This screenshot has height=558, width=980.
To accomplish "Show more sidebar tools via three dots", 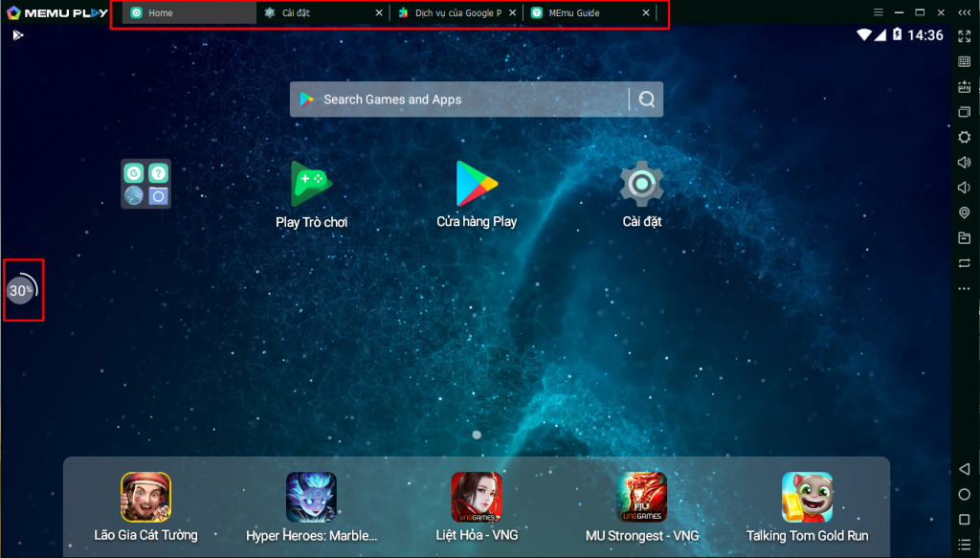I will [x=965, y=289].
